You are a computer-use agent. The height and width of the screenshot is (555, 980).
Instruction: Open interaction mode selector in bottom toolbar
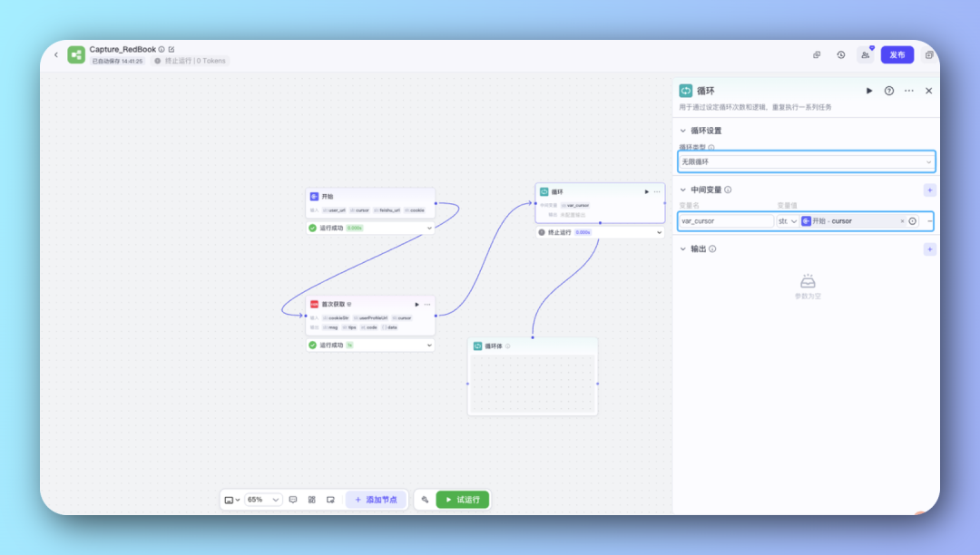coord(232,500)
